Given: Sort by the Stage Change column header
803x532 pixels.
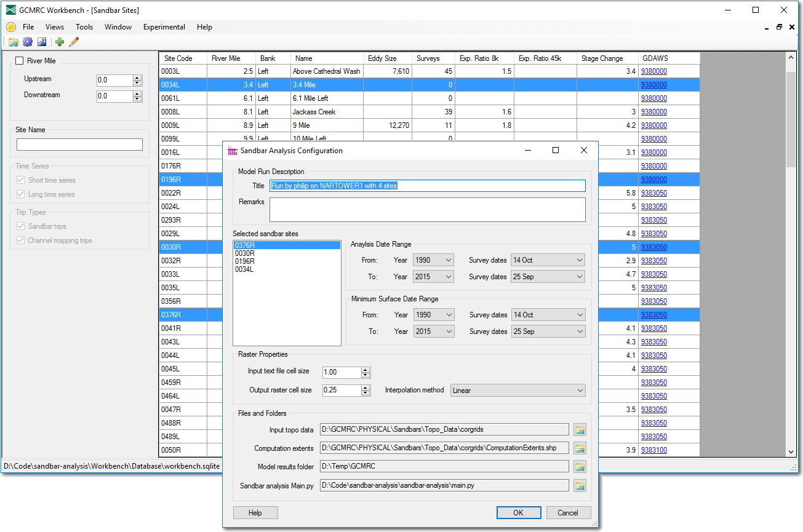Looking at the screenshot, I should [607, 58].
